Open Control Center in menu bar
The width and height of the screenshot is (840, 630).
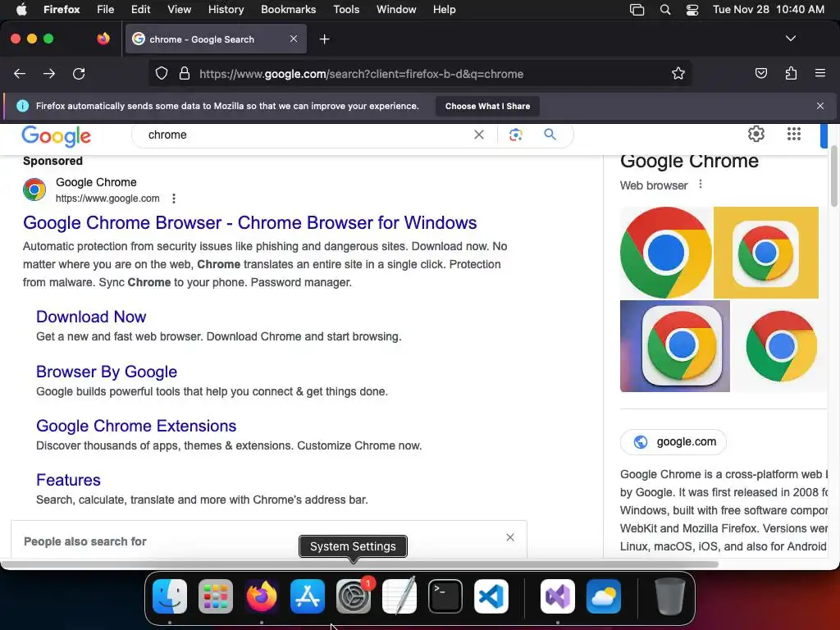click(692, 10)
